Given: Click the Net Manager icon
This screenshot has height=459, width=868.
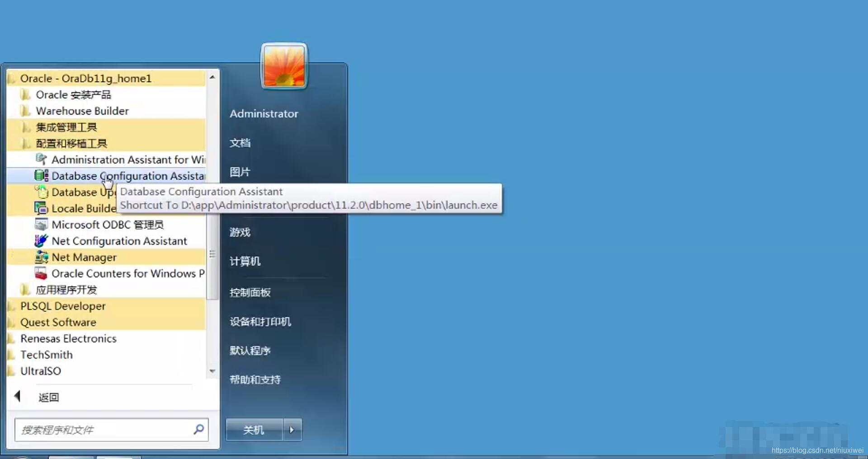Looking at the screenshot, I should [41, 257].
